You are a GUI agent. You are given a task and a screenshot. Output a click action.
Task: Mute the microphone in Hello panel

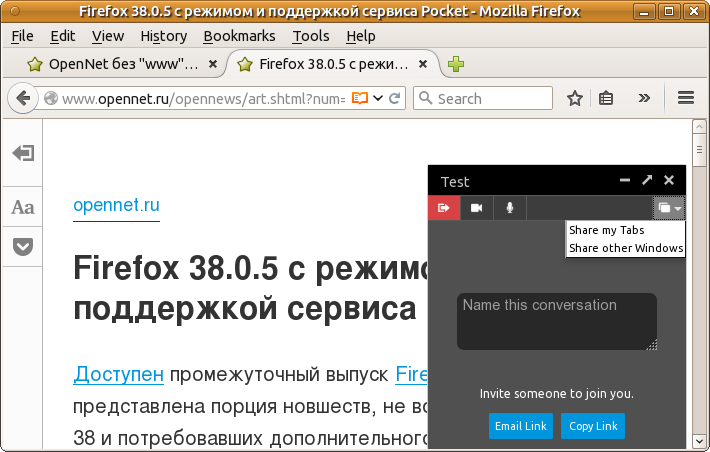click(510, 208)
